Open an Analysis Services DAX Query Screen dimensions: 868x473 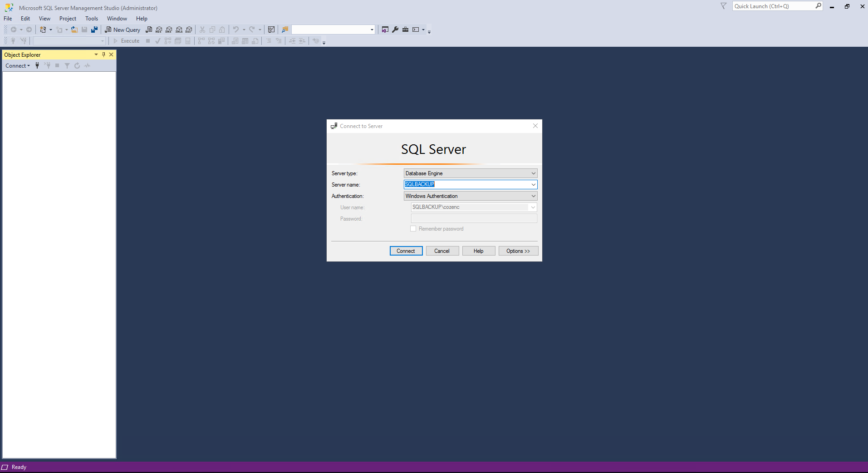[x=189, y=30]
